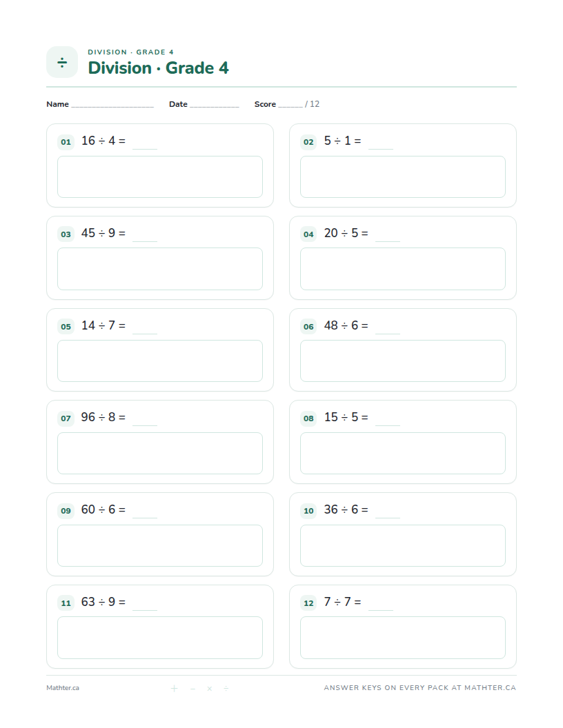Click the work box under problem 08
The height and width of the screenshot is (728, 563).
click(x=403, y=453)
